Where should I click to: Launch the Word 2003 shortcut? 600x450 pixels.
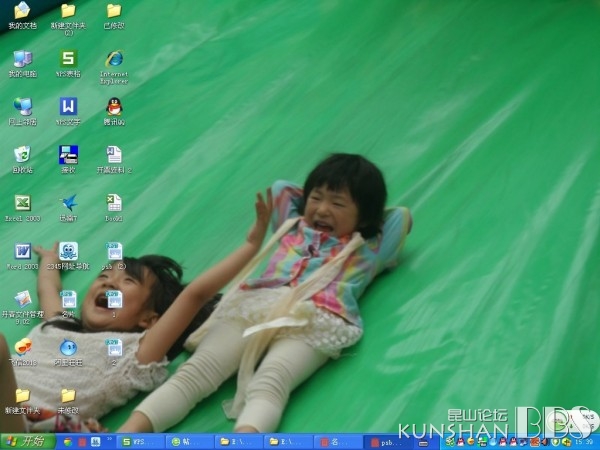tap(23, 257)
